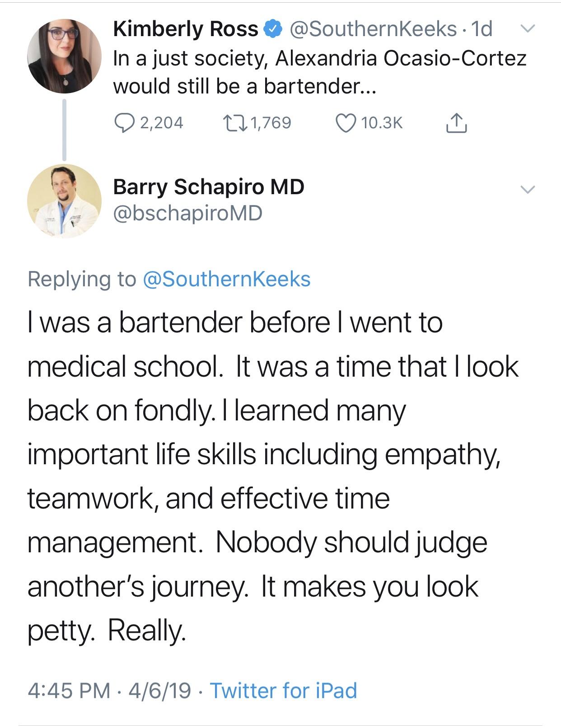Open Barry Schapiro's profile picture
Image resolution: width=561 pixels, height=728 pixels.
point(64,201)
